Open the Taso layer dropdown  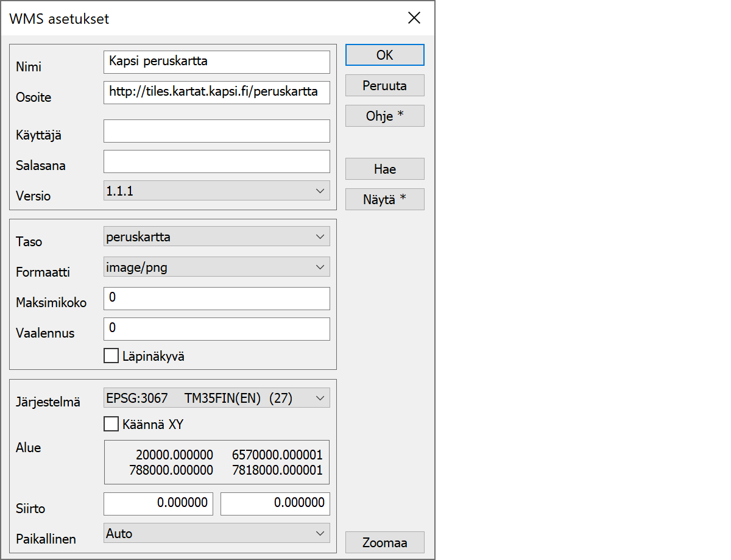coord(216,236)
